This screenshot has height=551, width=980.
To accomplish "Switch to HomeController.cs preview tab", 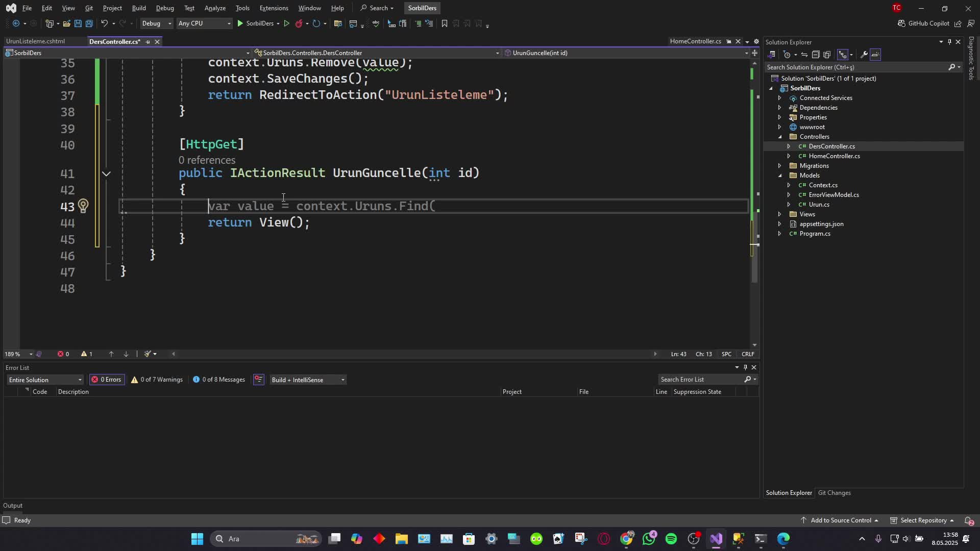I will (695, 41).
